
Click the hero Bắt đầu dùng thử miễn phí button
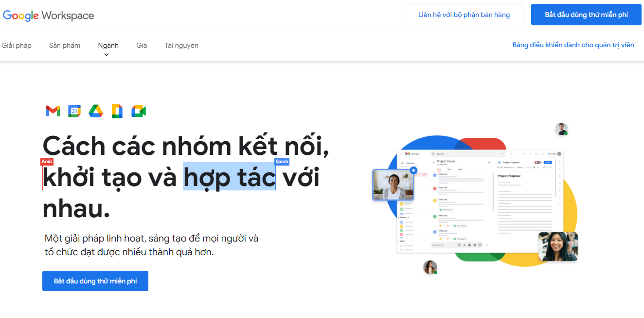click(x=95, y=281)
